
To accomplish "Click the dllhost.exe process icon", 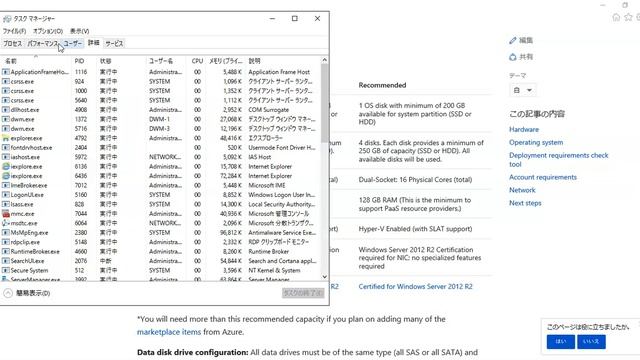I will (x=6, y=110).
